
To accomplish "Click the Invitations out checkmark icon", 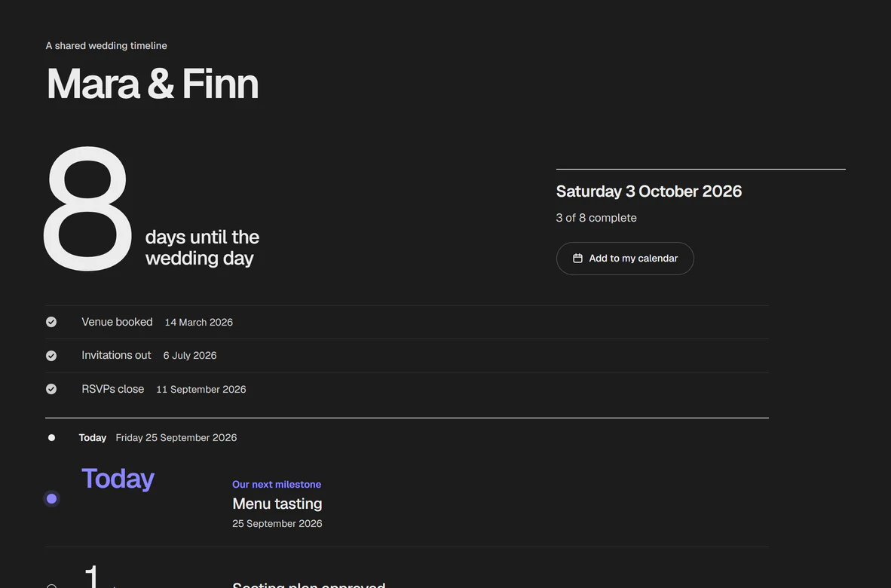I will pos(51,356).
